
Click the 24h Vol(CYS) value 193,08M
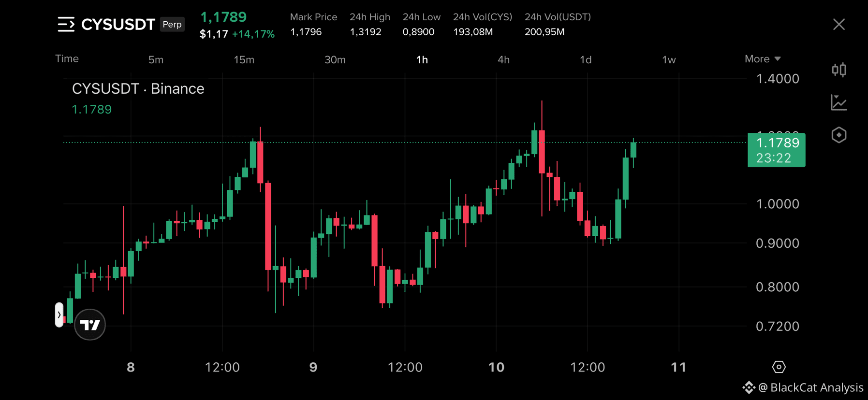(x=473, y=32)
